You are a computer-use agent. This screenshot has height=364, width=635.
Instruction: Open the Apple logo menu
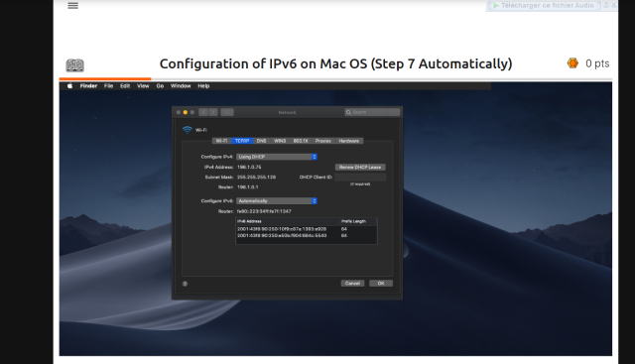tap(69, 86)
